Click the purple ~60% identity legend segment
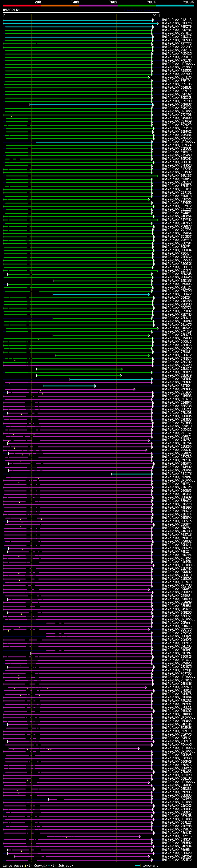Viewport: 197px width, 868px height. 99,6
